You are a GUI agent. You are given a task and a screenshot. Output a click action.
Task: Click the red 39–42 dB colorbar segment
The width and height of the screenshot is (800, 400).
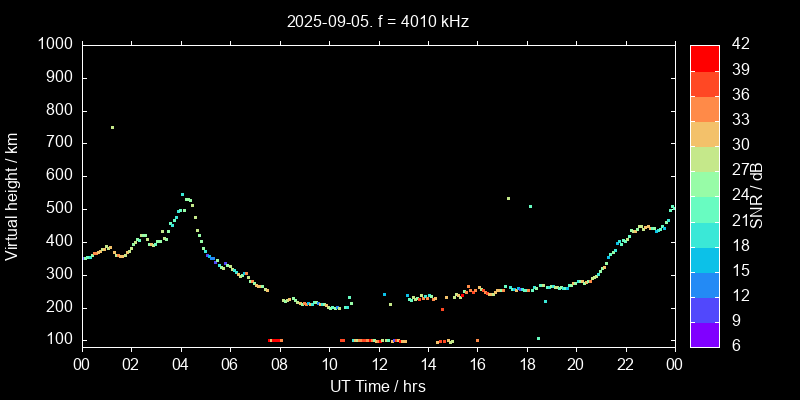704,57
